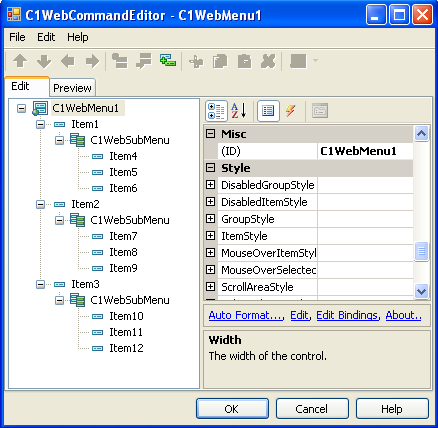Click the Move Up arrow toolbar icon

pos(20,61)
